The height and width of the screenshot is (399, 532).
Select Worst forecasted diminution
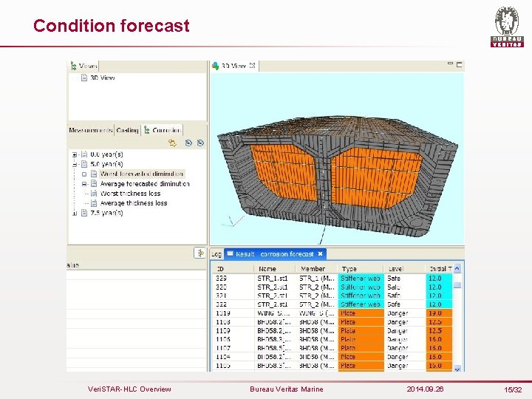point(142,174)
